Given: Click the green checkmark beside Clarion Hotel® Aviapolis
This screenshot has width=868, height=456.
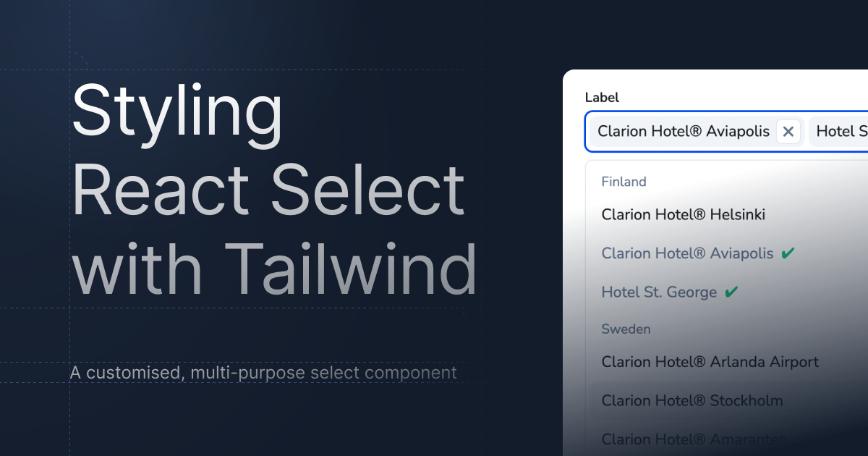Looking at the screenshot, I should (788, 253).
